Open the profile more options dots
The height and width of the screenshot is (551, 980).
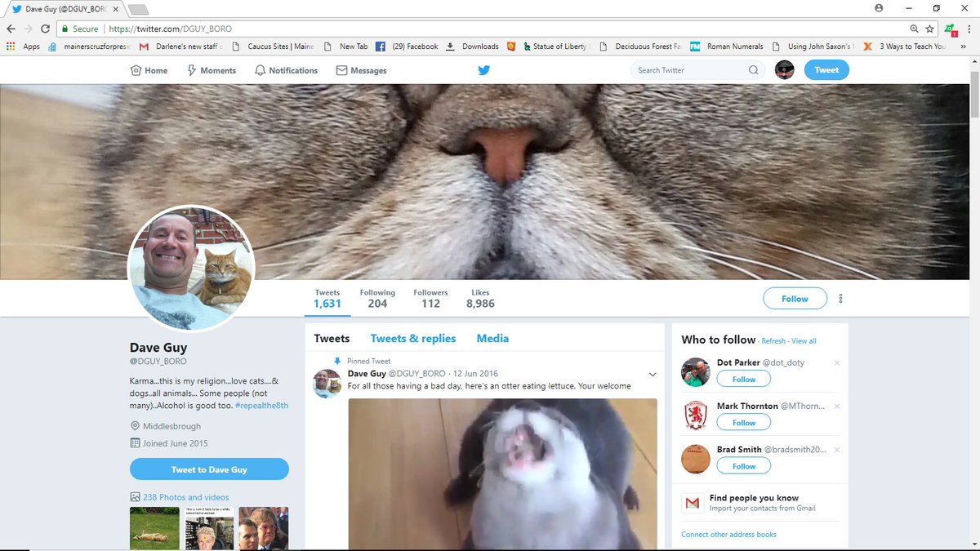click(840, 299)
